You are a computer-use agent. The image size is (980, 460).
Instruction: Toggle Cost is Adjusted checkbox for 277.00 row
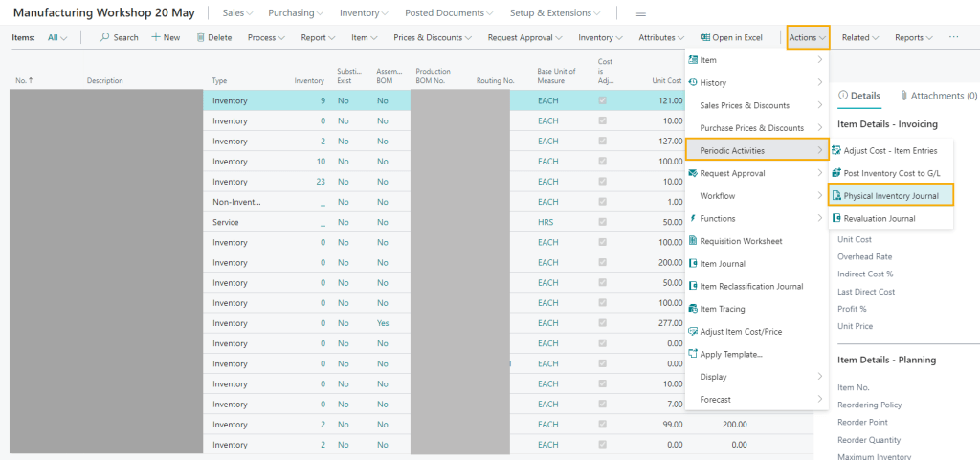pyautogui.click(x=603, y=322)
